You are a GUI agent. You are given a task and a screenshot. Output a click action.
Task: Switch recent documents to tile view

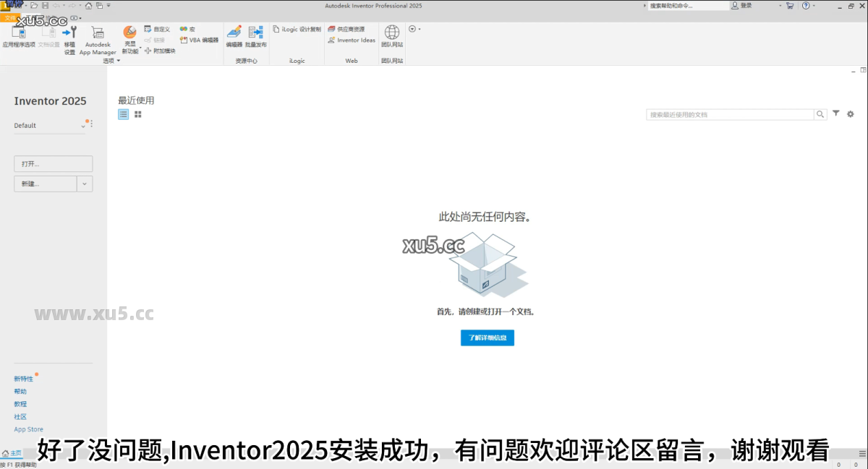tap(138, 114)
